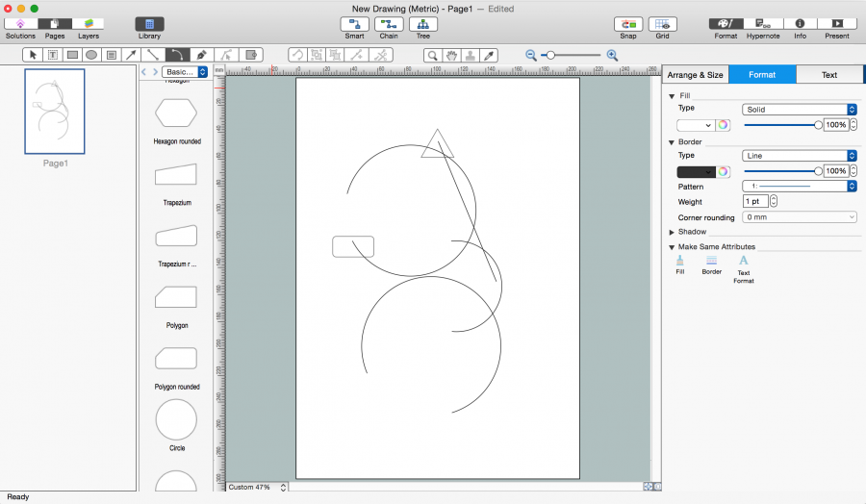Activate the hand pan tool
866x504 pixels.
452,56
